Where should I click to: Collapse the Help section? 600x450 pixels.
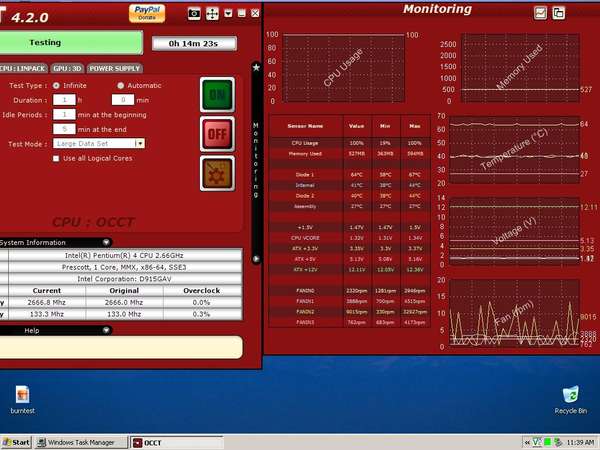point(106,330)
